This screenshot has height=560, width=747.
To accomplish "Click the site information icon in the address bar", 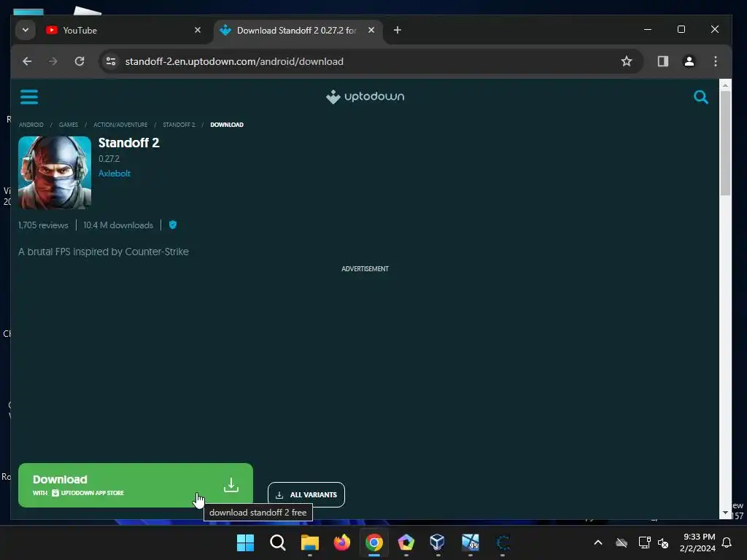I will pos(111,61).
